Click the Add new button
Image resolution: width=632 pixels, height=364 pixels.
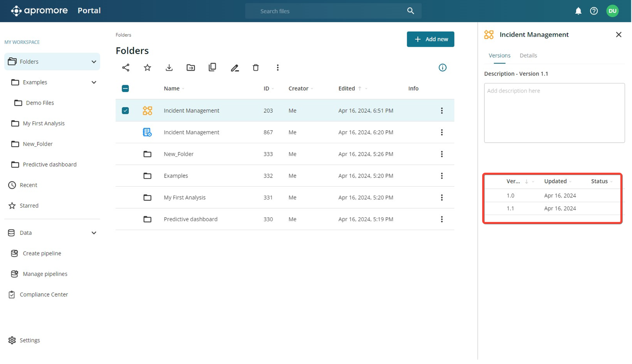coord(430,39)
